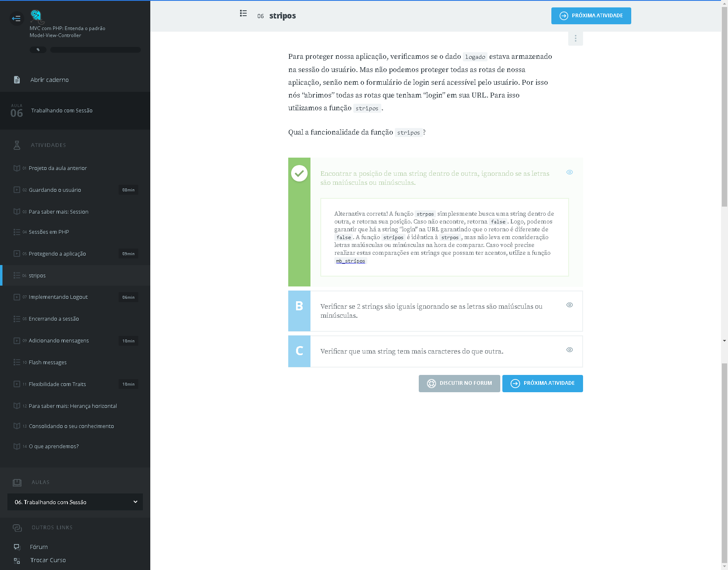Click the green checkmark on the correct answer
This screenshot has width=728, height=570.
coord(299,173)
